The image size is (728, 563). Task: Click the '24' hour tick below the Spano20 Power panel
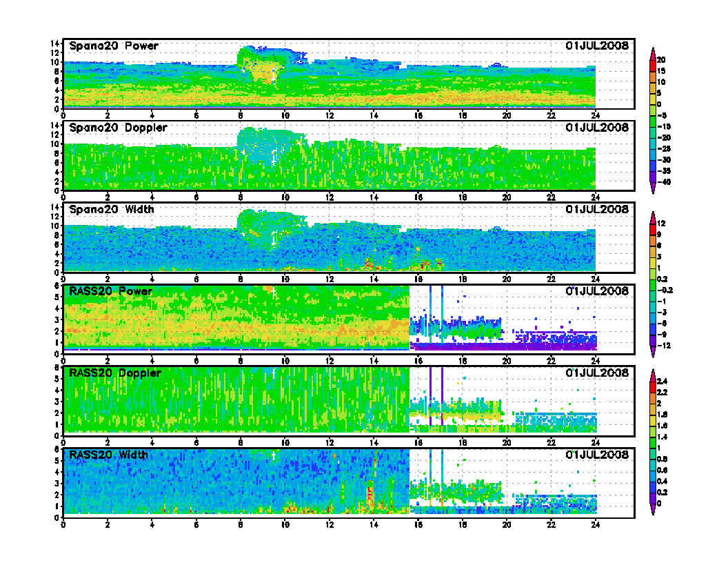coord(596,116)
